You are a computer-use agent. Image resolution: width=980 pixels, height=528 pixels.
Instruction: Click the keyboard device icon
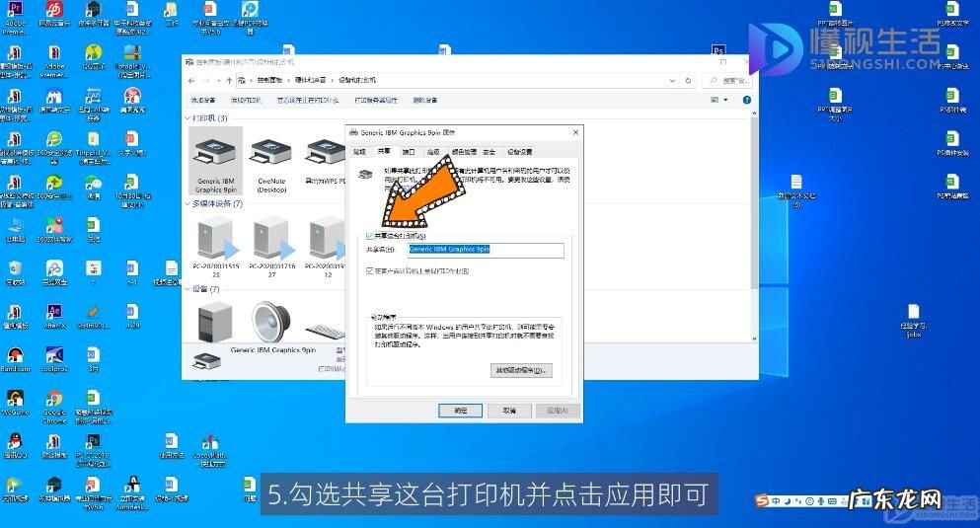(x=326, y=330)
